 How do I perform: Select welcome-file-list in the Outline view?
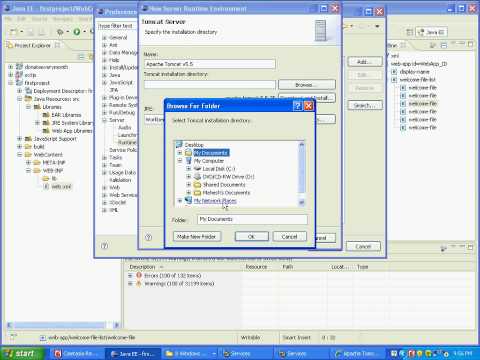click(418, 80)
